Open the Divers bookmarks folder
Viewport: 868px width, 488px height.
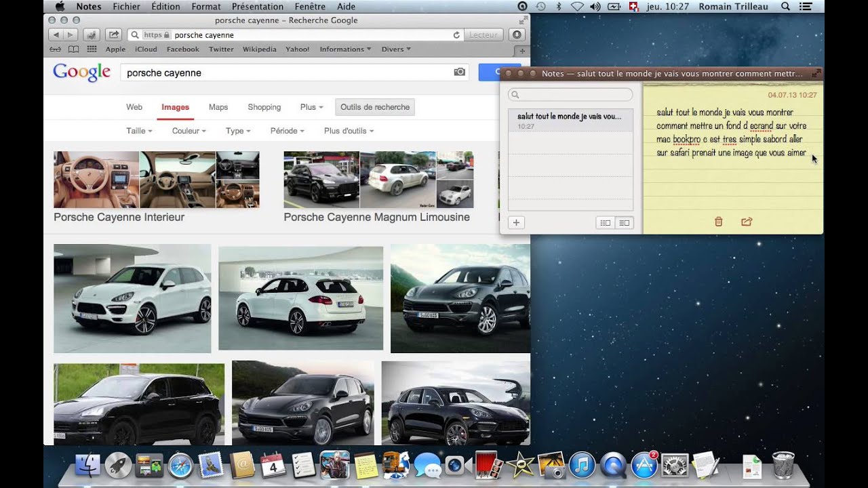point(396,49)
